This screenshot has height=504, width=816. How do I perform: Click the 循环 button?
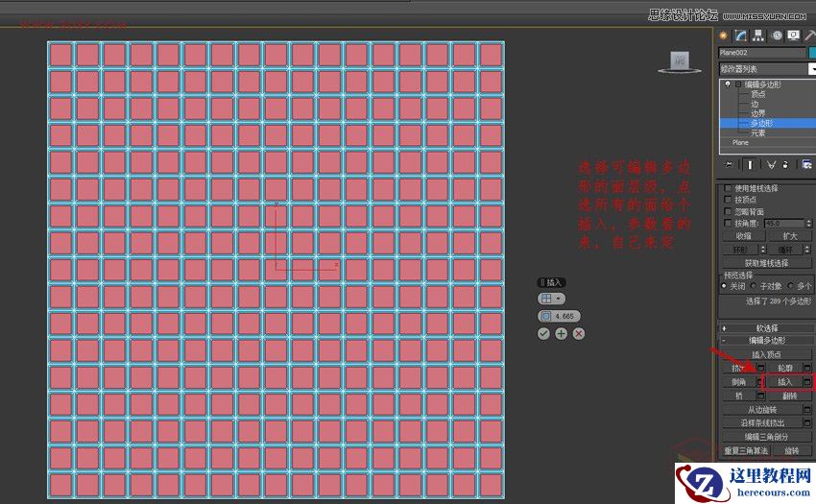[x=786, y=250]
